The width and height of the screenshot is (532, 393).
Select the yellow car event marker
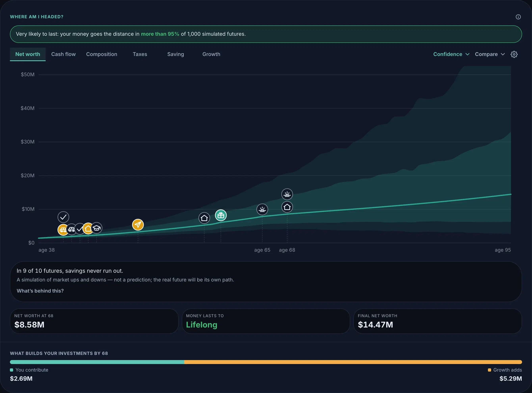pos(63,230)
